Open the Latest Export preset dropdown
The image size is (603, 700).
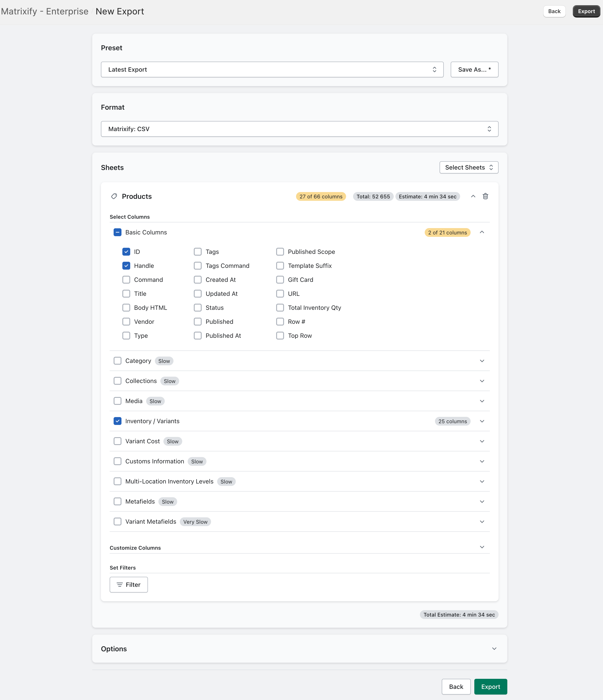tap(272, 69)
